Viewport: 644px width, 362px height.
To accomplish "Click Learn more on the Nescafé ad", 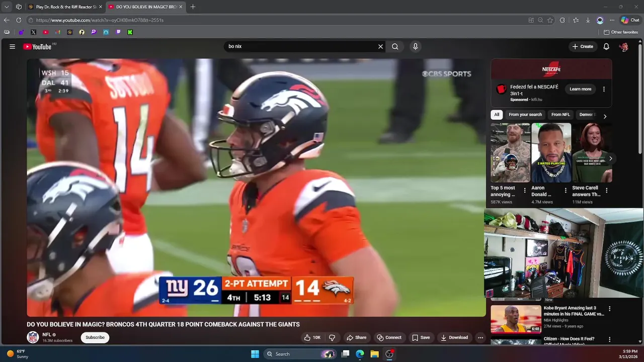I will point(580,89).
